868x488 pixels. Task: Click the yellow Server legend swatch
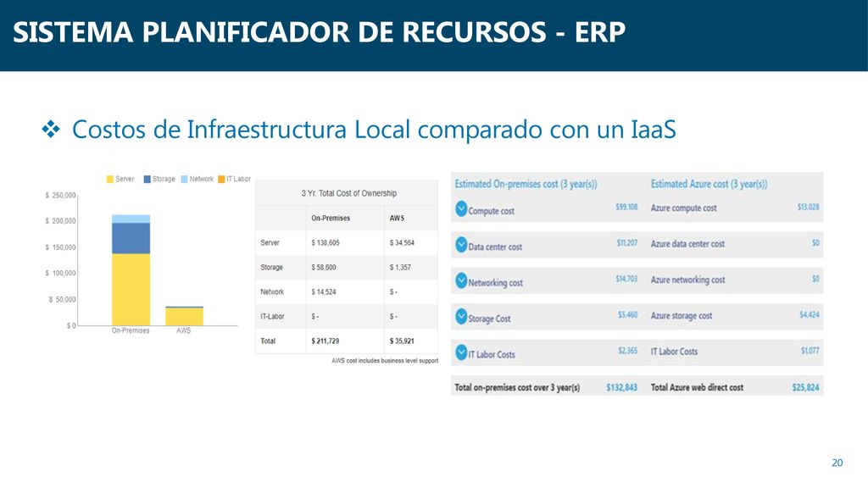pyautogui.click(x=109, y=180)
